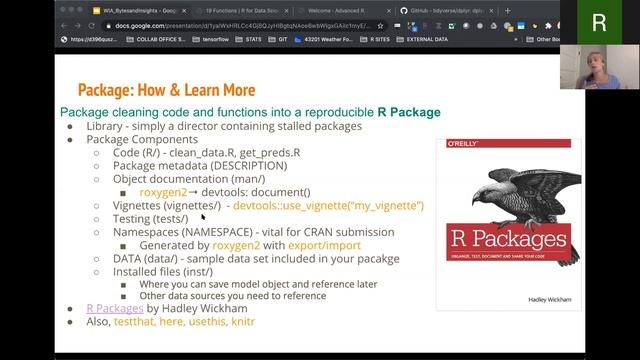Screen dimensions: 640x360
Task: Click 'Hadley Wickham' author name on book cover
Action: click(x=550, y=300)
